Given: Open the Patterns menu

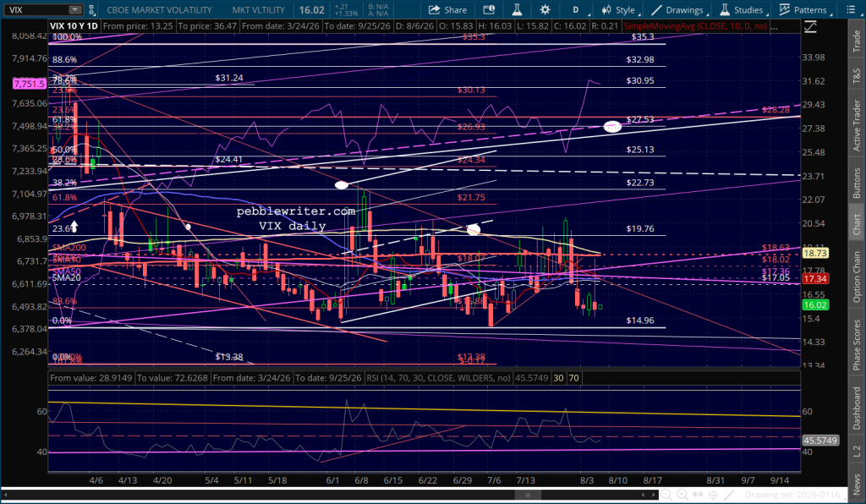Looking at the screenshot, I should [x=805, y=10].
